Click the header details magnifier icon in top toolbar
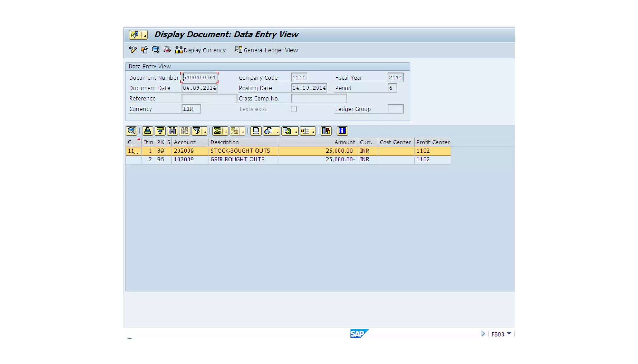 coord(156,50)
